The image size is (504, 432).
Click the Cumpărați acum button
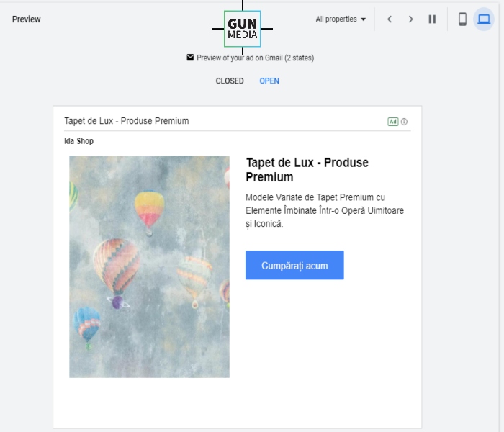[294, 265]
